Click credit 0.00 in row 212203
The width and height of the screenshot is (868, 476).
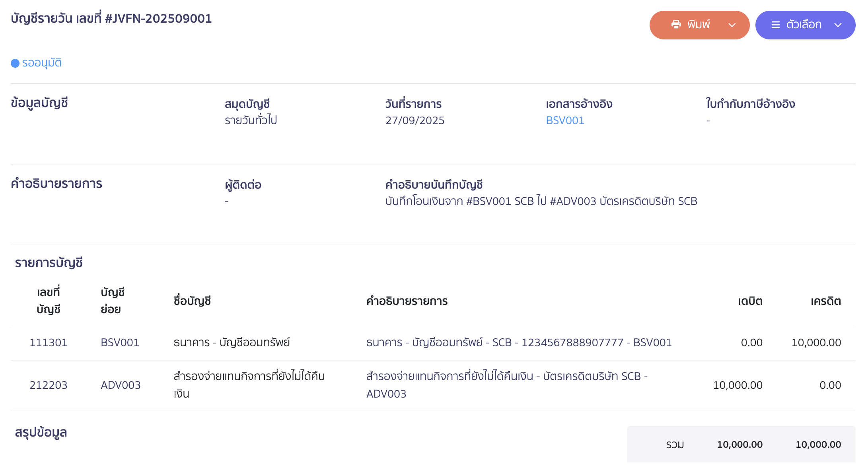coord(830,385)
